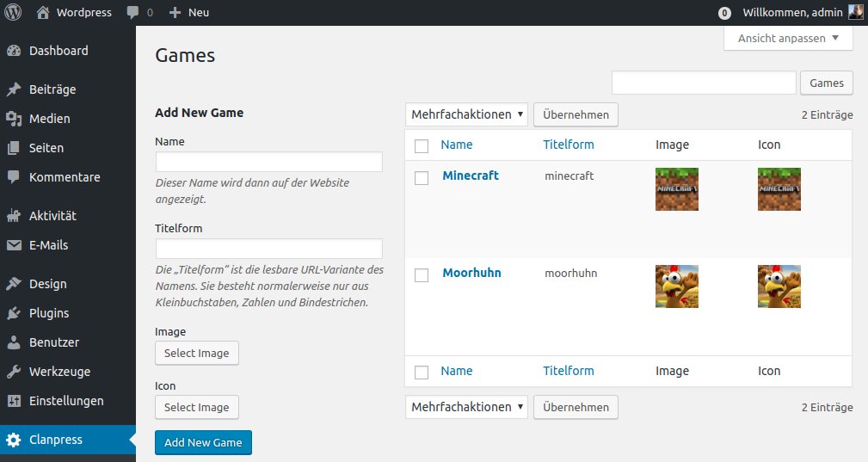Click the Werkzeuge wrench icon
This screenshot has width=868, height=462.
tap(14, 372)
